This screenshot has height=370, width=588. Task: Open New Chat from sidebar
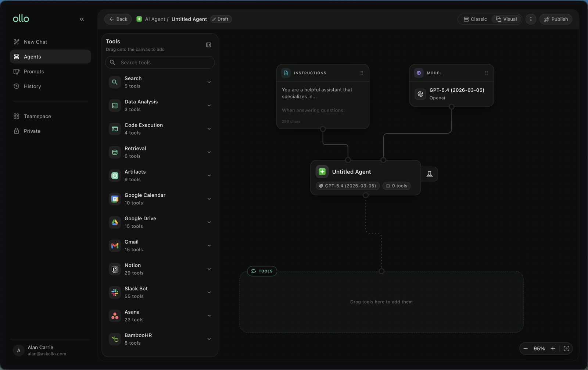pyautogui.click(x=50, y=42)
